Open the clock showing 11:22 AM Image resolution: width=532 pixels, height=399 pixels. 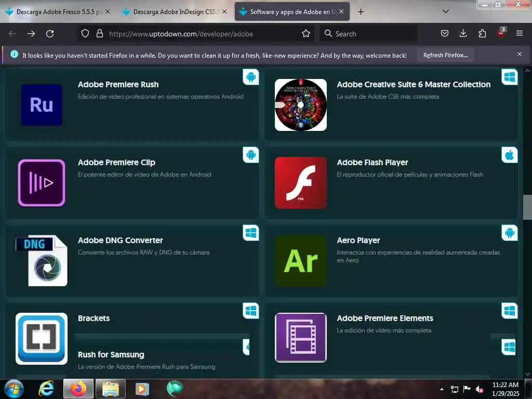click(505, 389)
